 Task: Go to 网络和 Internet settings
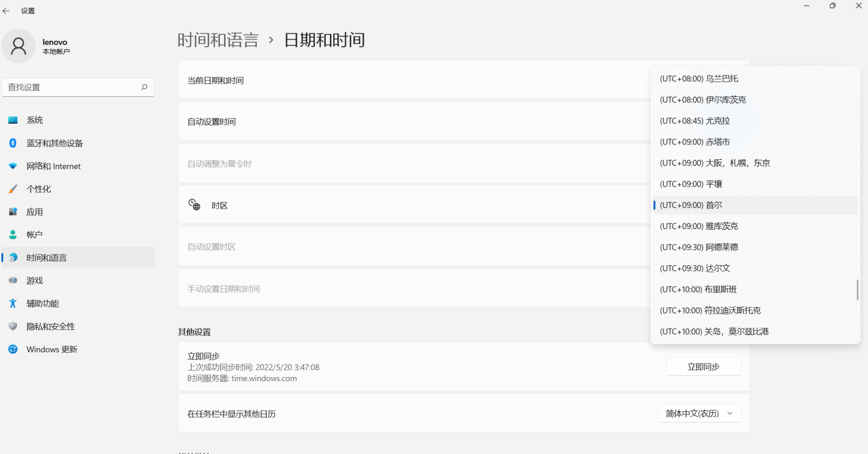[x=78, y=166]
